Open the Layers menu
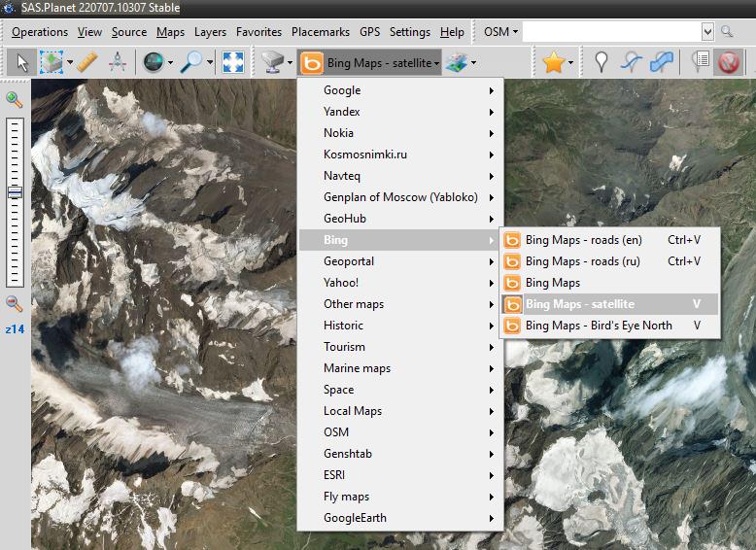The width and height of the screenshot is (756, 550). coord(210,32)
